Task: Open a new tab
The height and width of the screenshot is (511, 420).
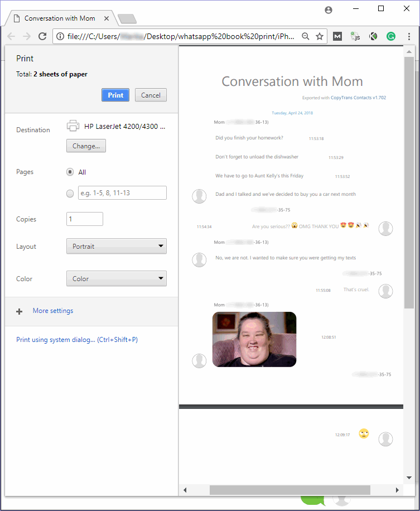Action: [127, 19]
